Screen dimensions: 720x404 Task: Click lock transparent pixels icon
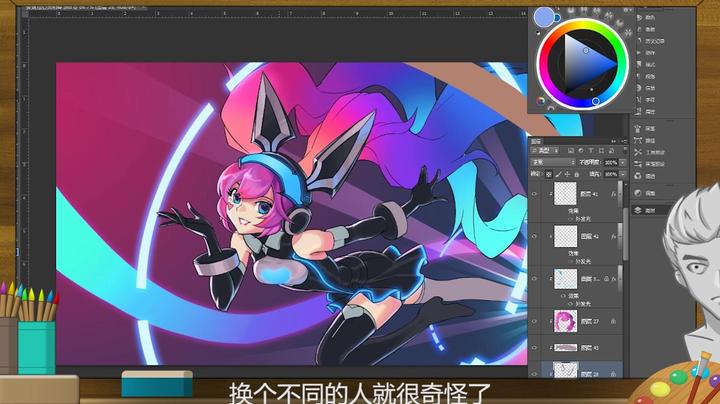pos(549,174)
